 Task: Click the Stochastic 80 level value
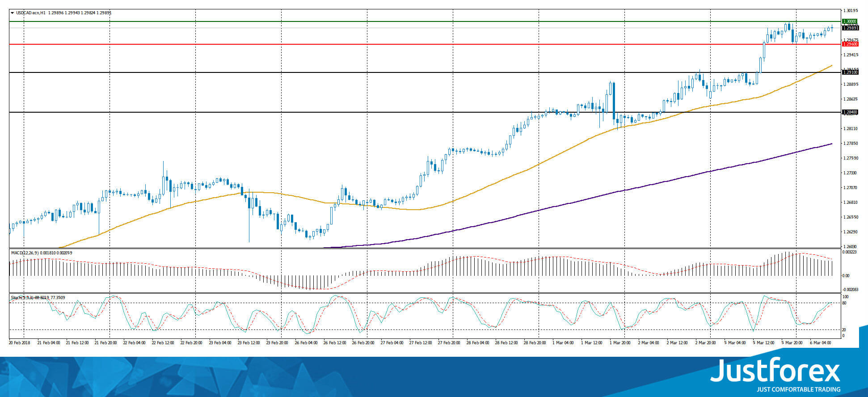pos(844,303)
